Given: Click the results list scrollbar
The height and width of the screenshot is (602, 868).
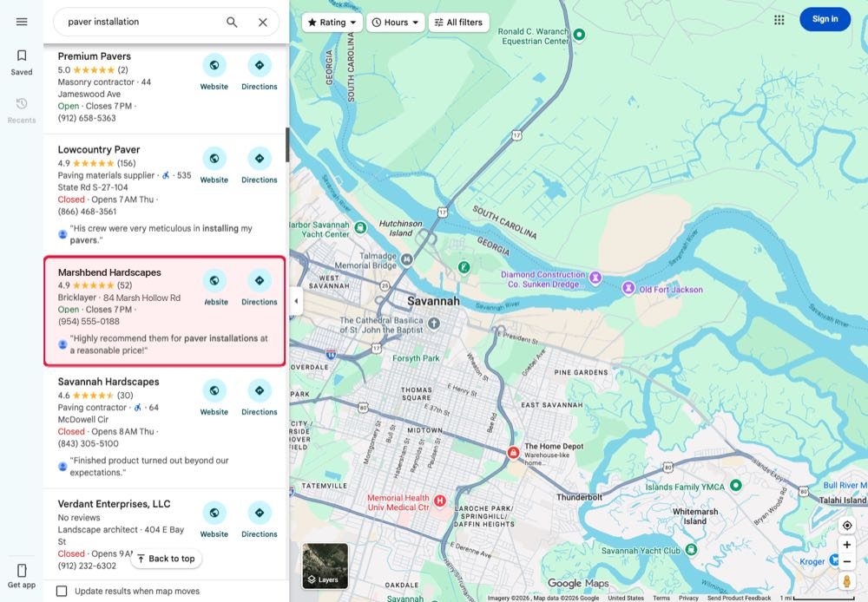Looking at the screenshot, I should [287, 145].
